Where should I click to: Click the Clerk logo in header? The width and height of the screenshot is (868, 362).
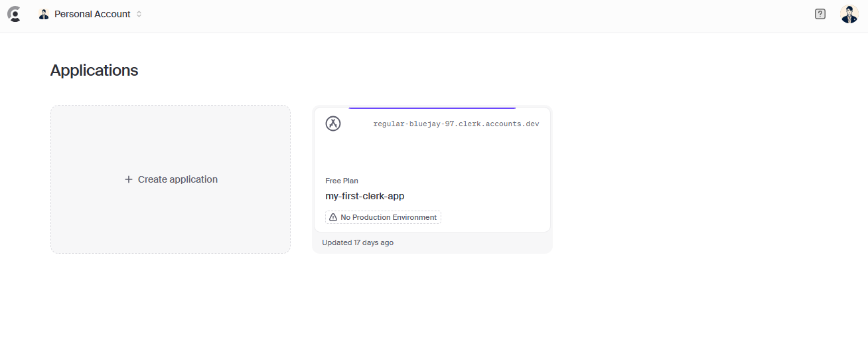click(14, 14)
